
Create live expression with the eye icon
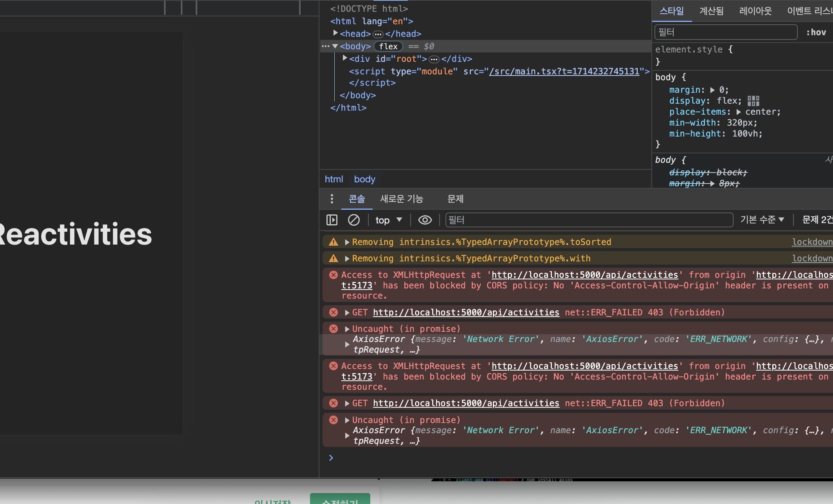[x=425, y=220]
